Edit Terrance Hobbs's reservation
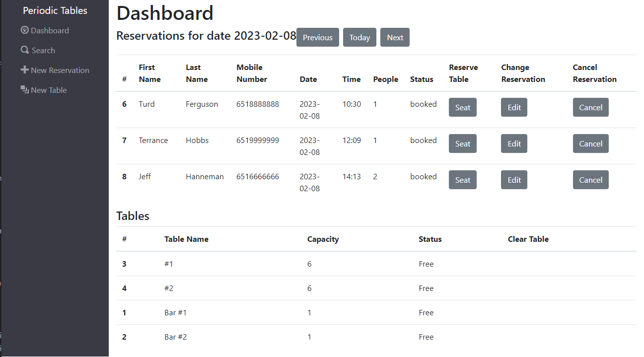The width and height of the screenshot is (644, 357). click(x=514, y=143)
